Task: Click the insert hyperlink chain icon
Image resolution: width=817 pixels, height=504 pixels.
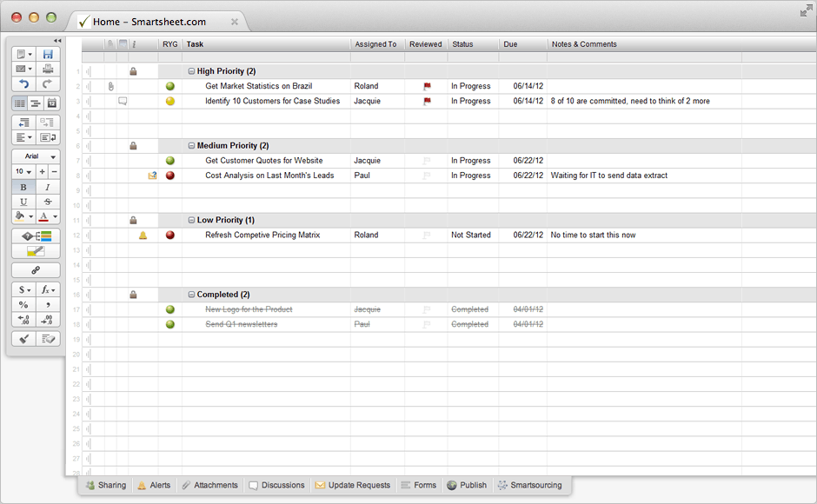Action: [36, 270]
